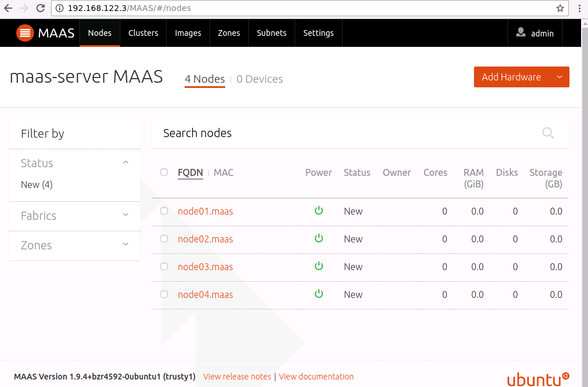Open the node04.maas link
Screen dimensions: 588x387
[205, 294]
